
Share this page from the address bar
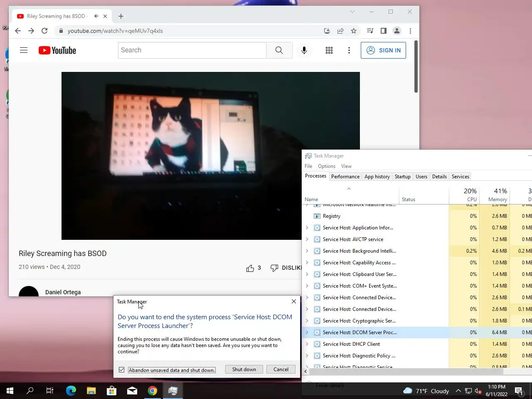pos(340,31)
